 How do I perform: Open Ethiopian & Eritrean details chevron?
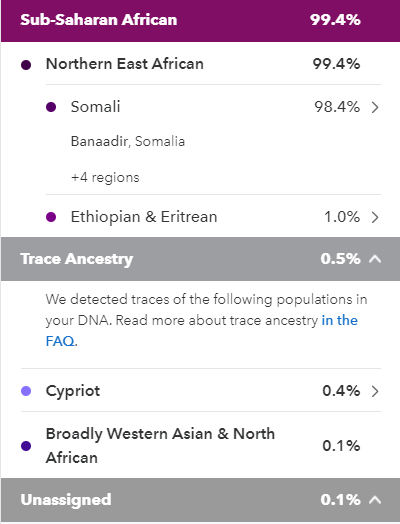[375, 217]
